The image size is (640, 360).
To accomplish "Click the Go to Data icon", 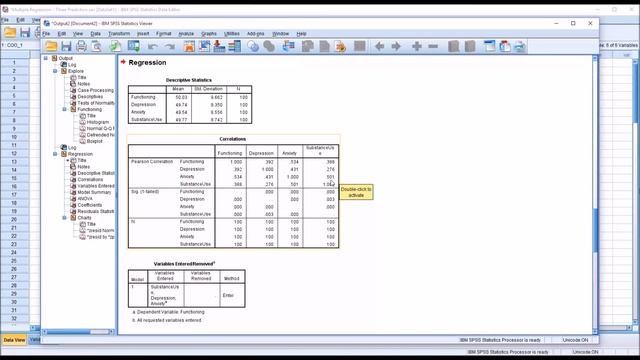I will click(189, 46).
